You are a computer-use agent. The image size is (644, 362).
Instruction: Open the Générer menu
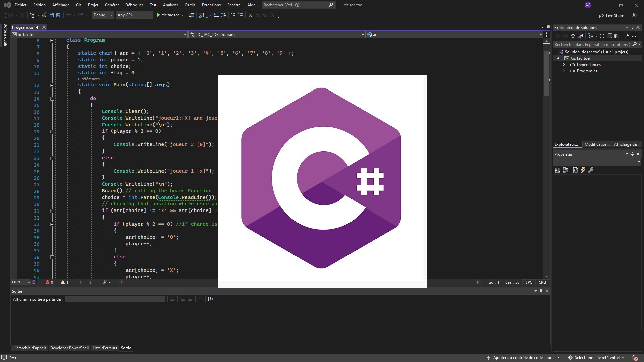pyautogui.click(x=112, y=5)
